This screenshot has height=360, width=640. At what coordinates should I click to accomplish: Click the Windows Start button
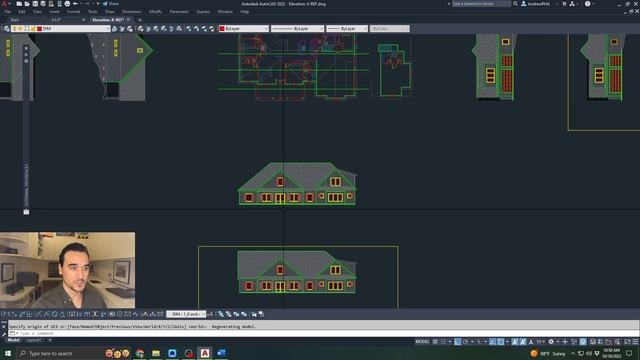click(8, 353)
